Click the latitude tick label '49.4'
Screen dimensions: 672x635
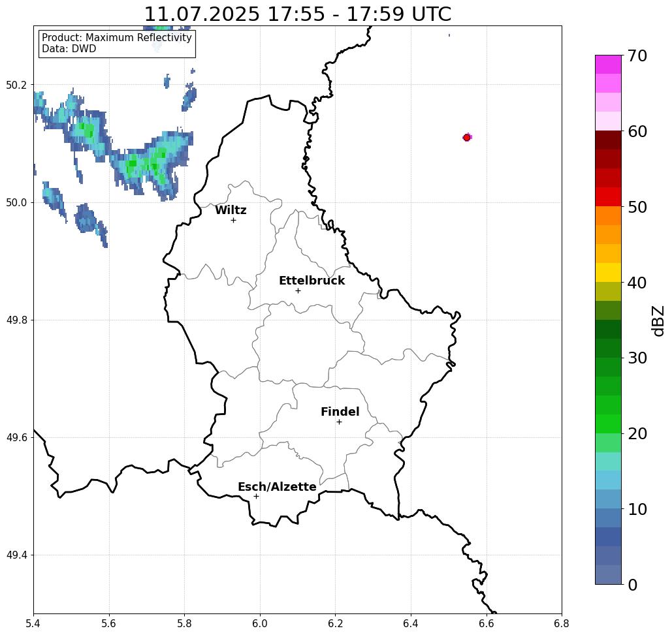point(16,555)
